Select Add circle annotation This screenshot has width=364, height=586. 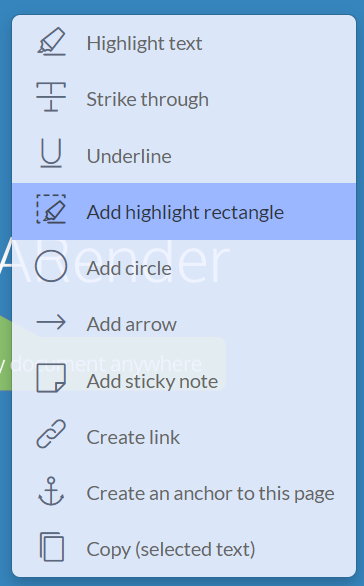pyautogui.click(x=184, y=268)
